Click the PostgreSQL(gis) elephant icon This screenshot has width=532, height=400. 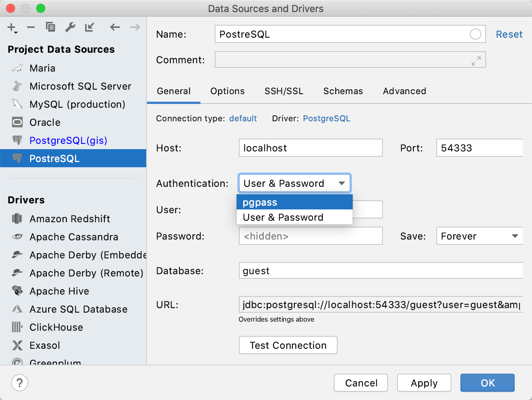[x=17, y=140]
